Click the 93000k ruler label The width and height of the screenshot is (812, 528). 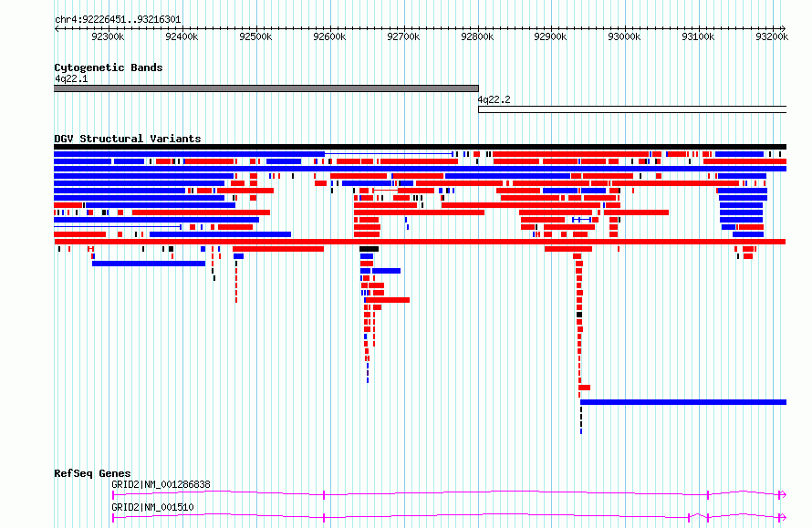pyautogui.click(x=624, y=36)
